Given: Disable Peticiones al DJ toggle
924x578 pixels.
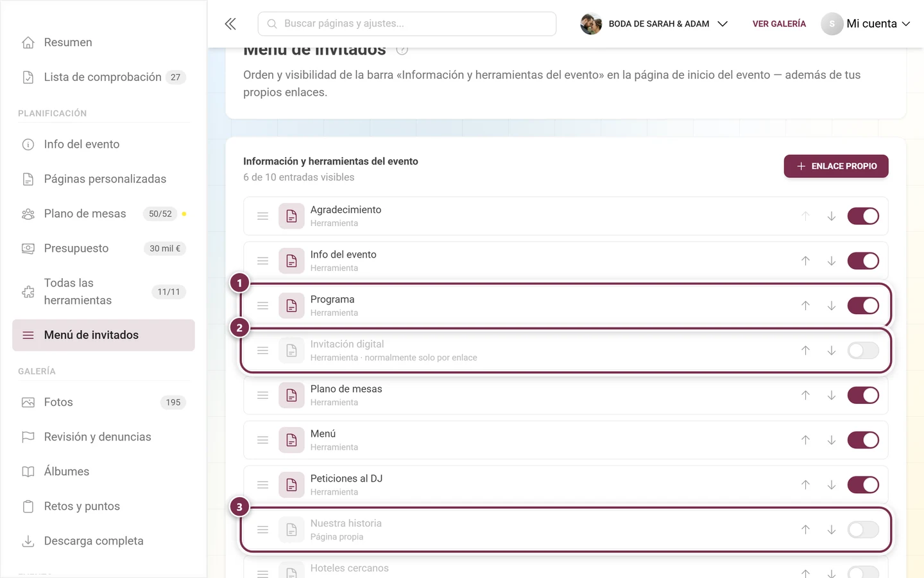Looking at the screenshot, I should click(863, 485).
